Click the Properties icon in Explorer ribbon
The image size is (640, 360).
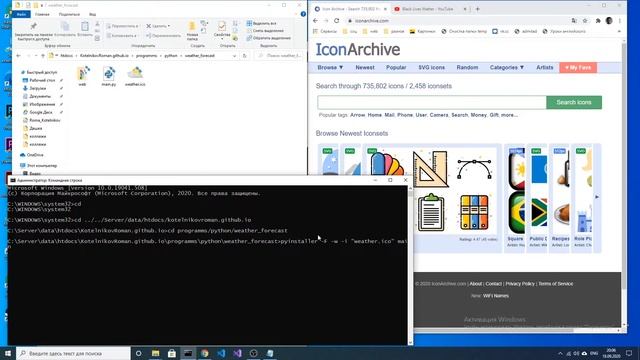(222, 27)
